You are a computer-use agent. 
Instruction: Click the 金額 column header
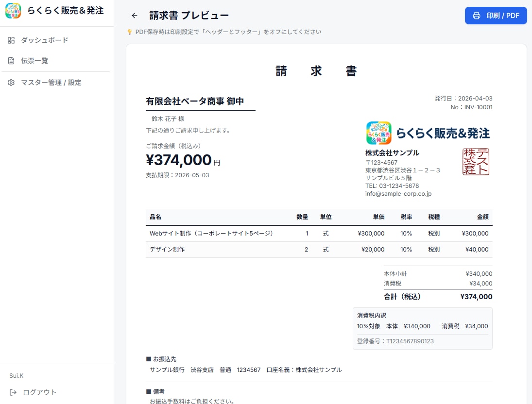tap(482, 217)
